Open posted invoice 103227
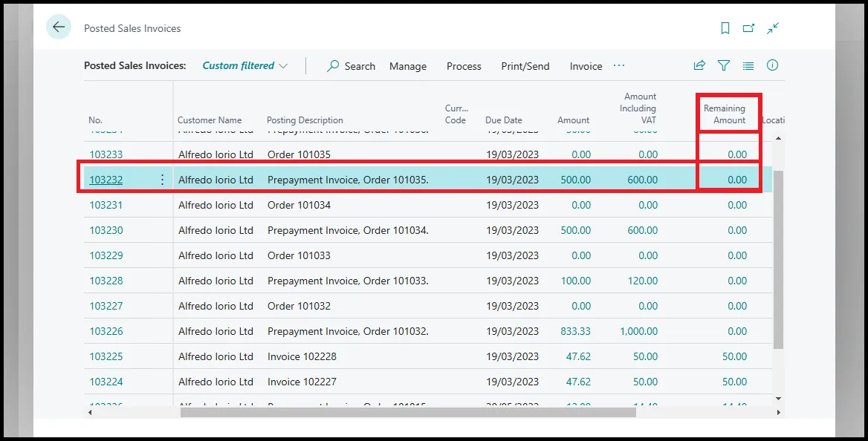The image size is (868, 441). [x=106, y=306]
